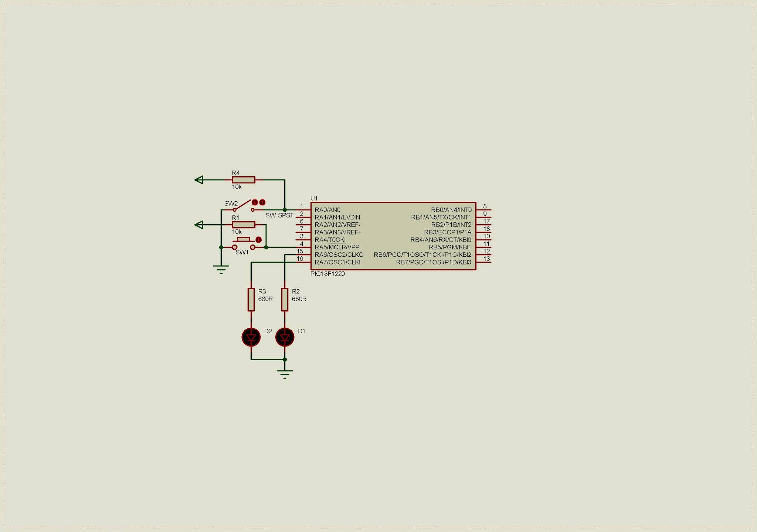Click the SW1 reference label

[242, 252]
